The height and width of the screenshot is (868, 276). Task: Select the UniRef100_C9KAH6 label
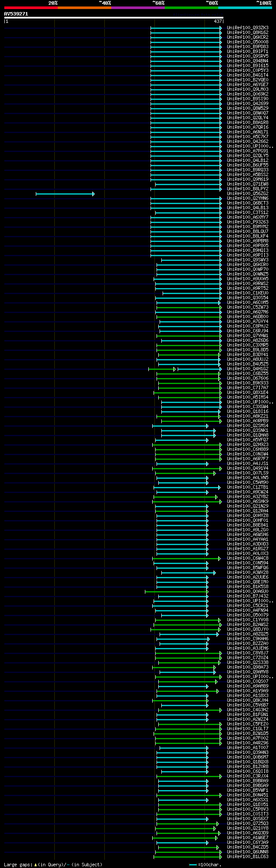point(248,639)
